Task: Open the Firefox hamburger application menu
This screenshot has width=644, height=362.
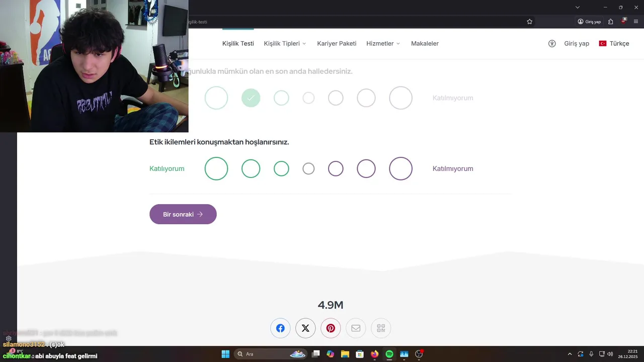Action: pyautogui.click(x=636, y=22)
